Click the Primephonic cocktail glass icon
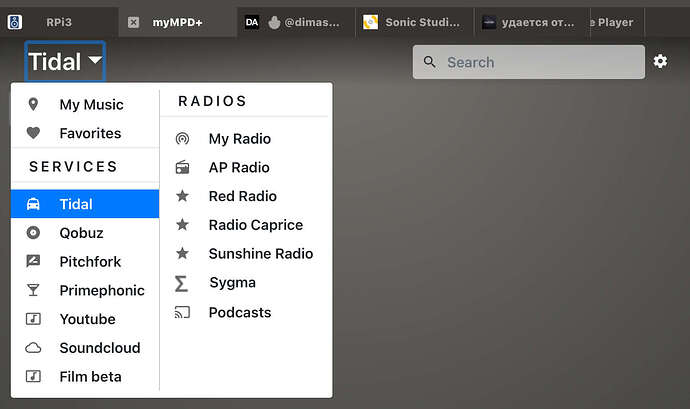This screenshot has height=409, width=690. 33,290
